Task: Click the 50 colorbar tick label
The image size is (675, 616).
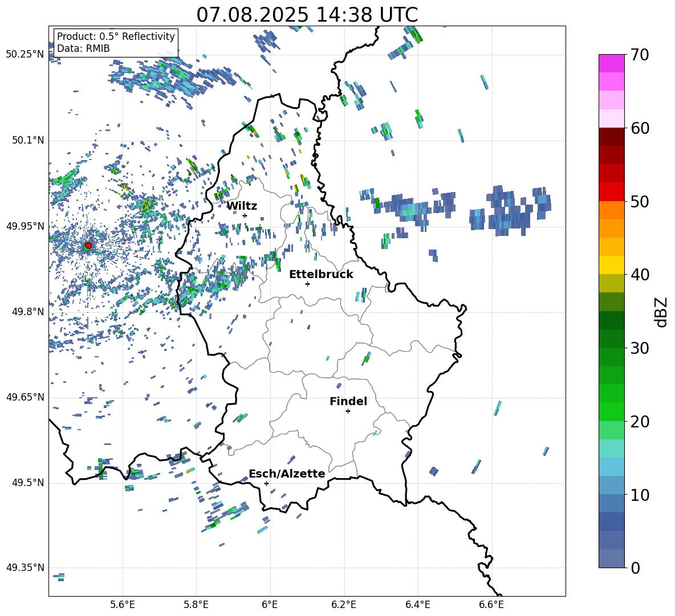Action: (640, 202)
